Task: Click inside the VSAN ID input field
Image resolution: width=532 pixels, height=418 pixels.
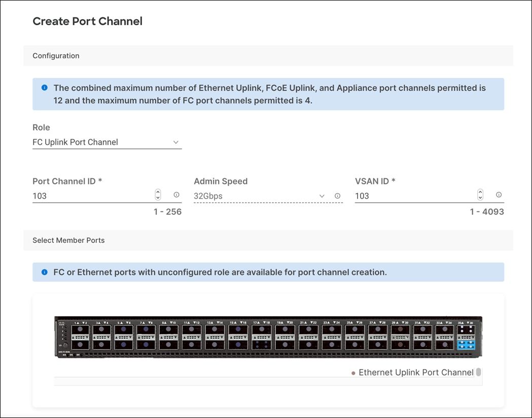Action: (x=406, y=196)
